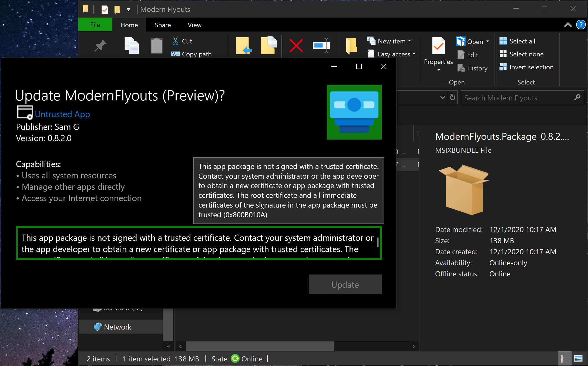Screen dimensions: 588x366
Task: Click the Refresh icon by address bar
Action: (453, 97)
